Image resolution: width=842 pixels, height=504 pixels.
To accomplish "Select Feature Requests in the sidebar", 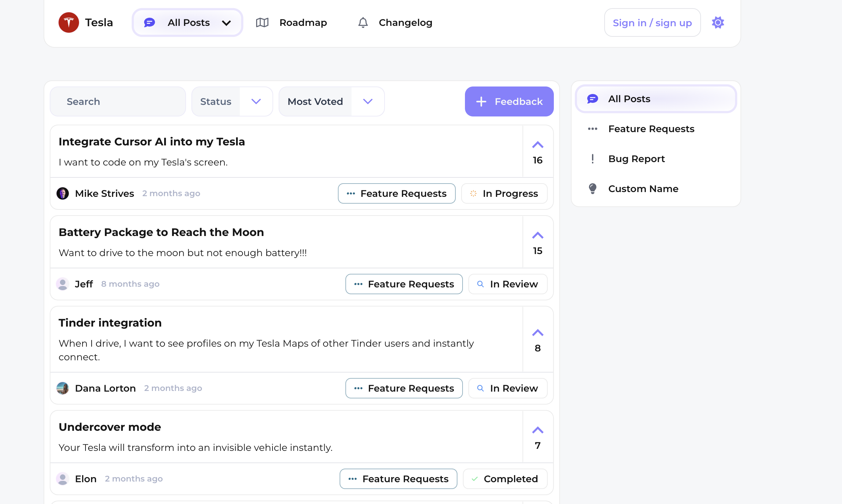I will 656,129.
